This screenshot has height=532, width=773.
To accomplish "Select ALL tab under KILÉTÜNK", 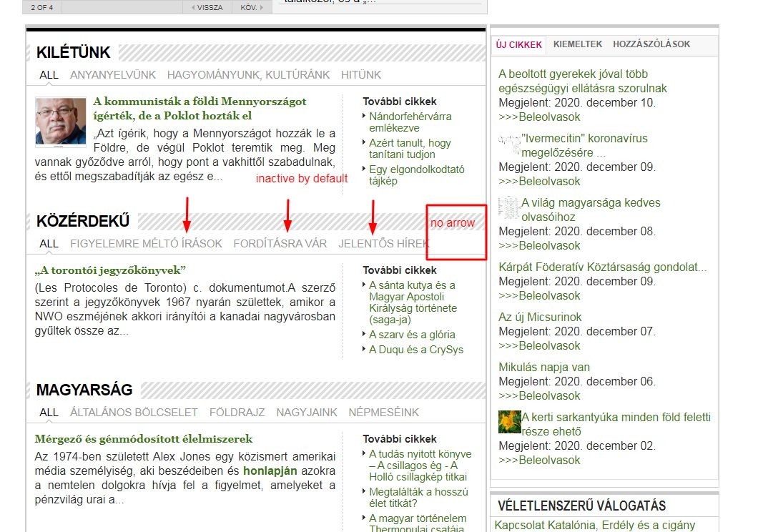I will point(49,75).
